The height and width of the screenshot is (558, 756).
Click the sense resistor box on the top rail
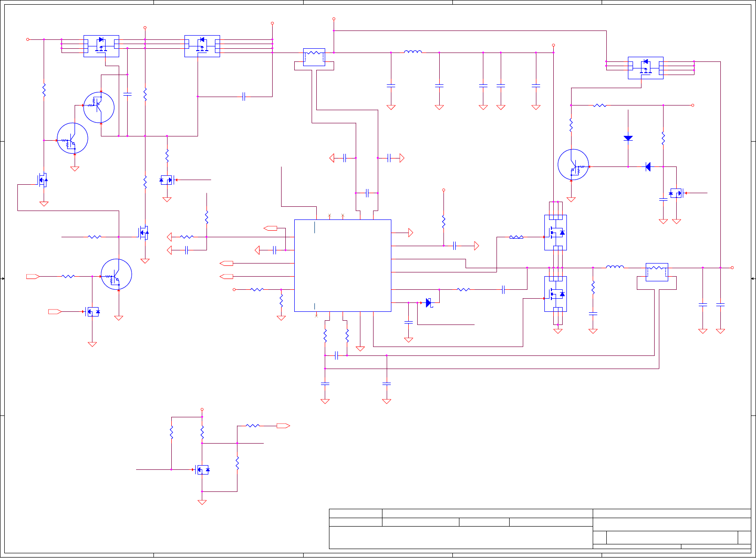[314, 57]
